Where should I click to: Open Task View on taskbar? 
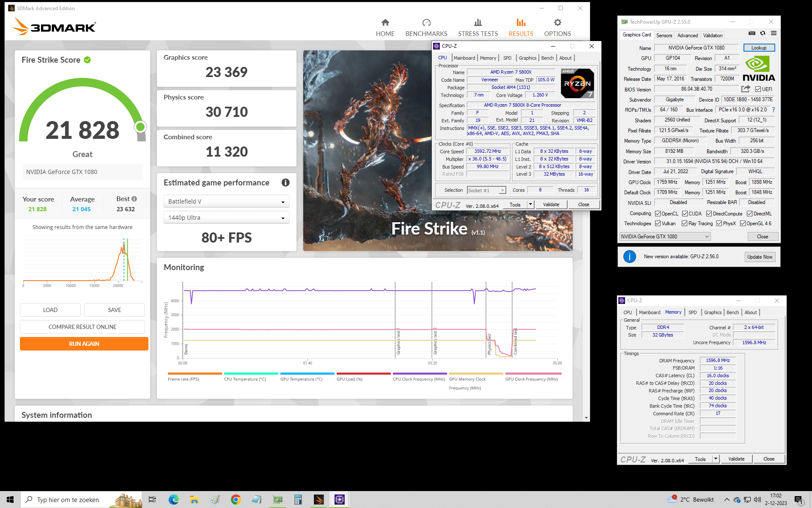tap(152, 500)
